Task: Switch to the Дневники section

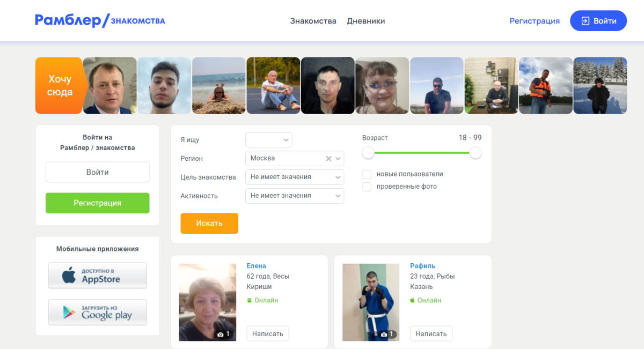Action: (365, 21)
